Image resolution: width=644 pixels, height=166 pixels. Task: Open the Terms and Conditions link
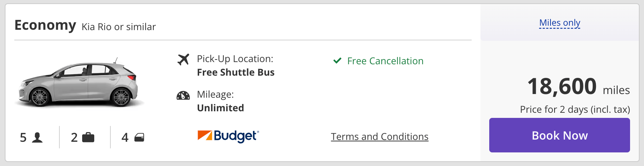380,137
